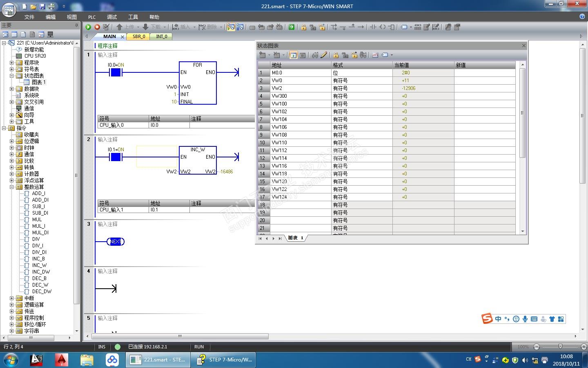The image size is (588, 368).
Task: Close the MAIN program tab
Action: pyautogui.click(x=122, y=37)
